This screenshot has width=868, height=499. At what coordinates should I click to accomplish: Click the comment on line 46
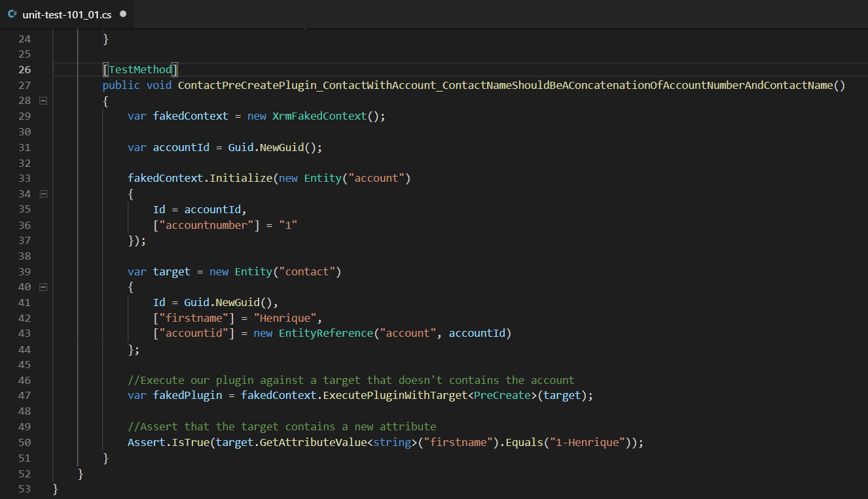(x=351, y=380)
